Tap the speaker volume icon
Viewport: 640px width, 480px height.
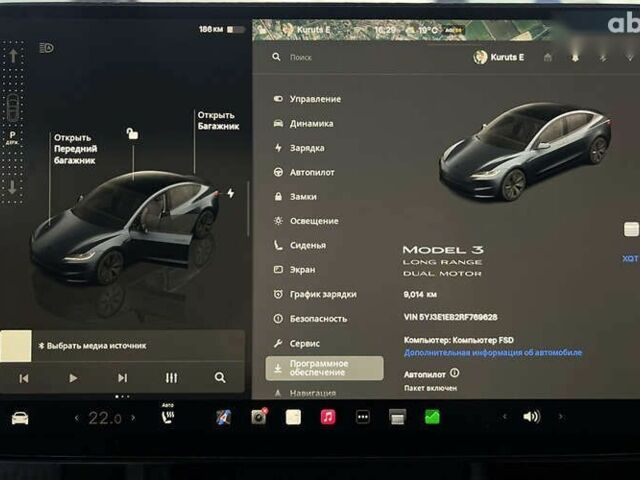pyautogui.click(x=531, y=417)
